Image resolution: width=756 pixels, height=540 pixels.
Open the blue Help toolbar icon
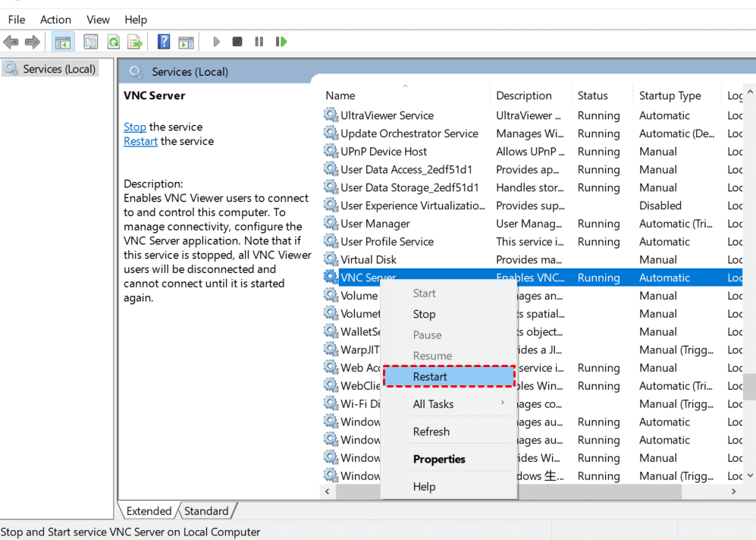164,42
